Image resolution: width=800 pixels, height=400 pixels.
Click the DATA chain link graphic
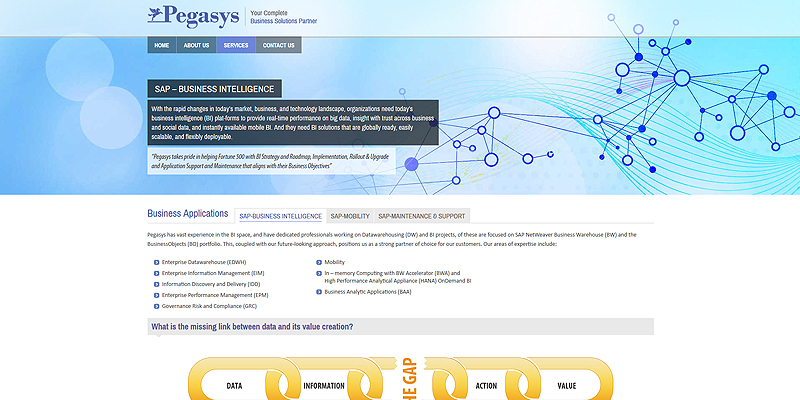[234, 380]
